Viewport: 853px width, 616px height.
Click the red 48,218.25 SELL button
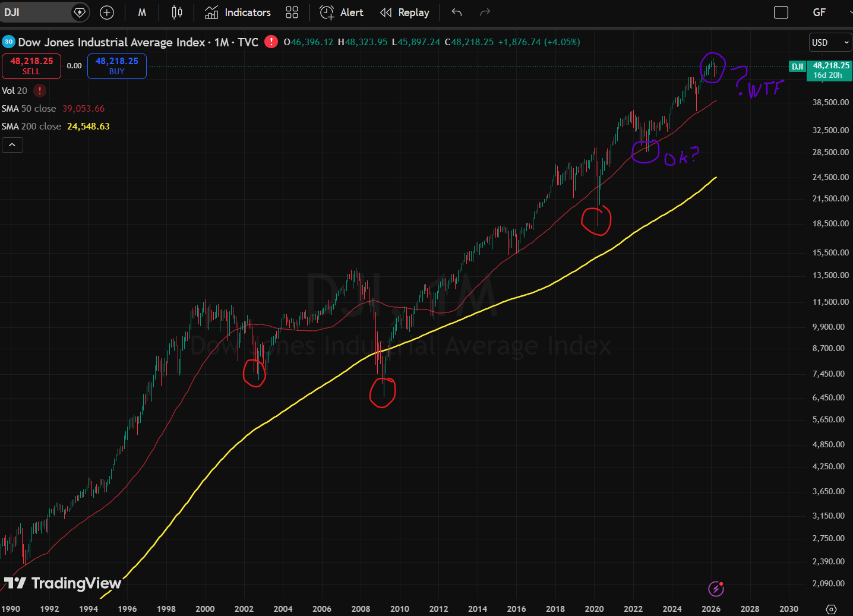tap(31, 66)
